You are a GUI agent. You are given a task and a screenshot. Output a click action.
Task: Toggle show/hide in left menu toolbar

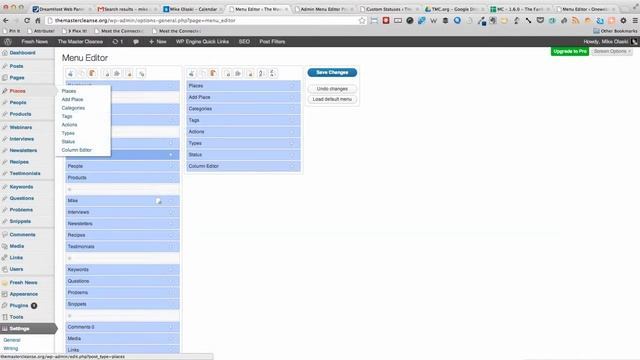pyautogui.click(x=117, y=73)
